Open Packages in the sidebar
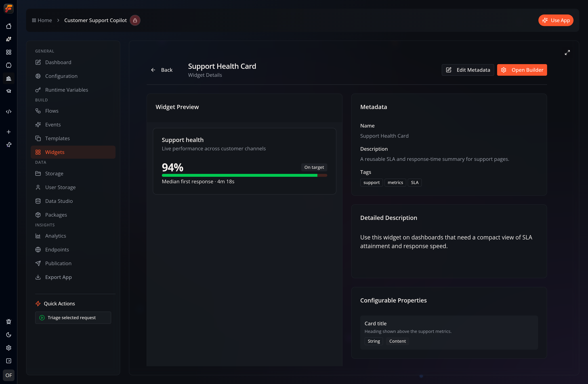This screenshot has height=384, width=588. 73,215
